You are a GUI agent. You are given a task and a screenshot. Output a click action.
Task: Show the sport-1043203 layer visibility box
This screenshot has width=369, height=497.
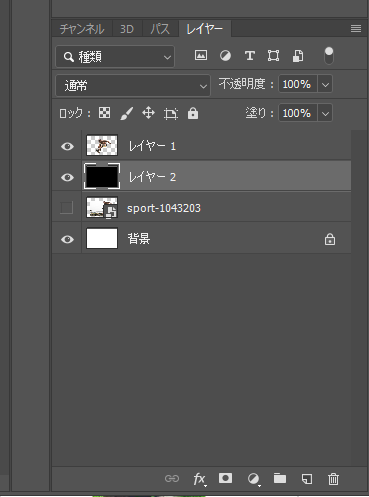(x=67, y=208)
